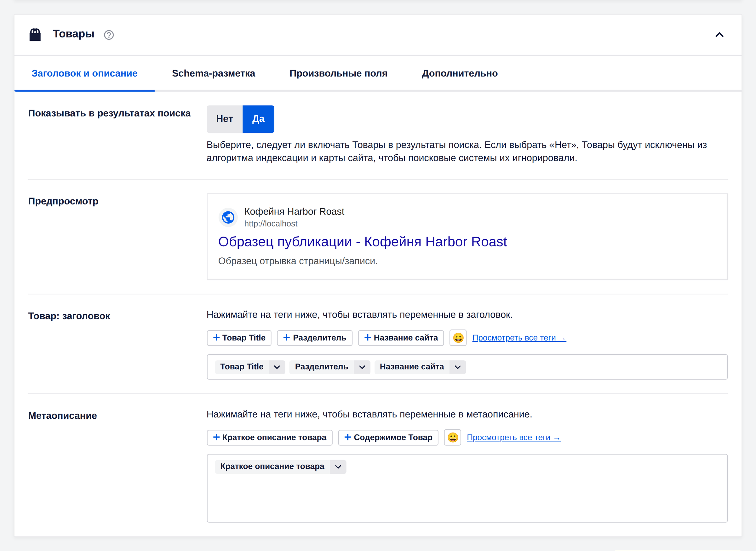Expand the Разделитель tag dropdown arrow
This screenshot has width=756, height=551.
[362, 367]
